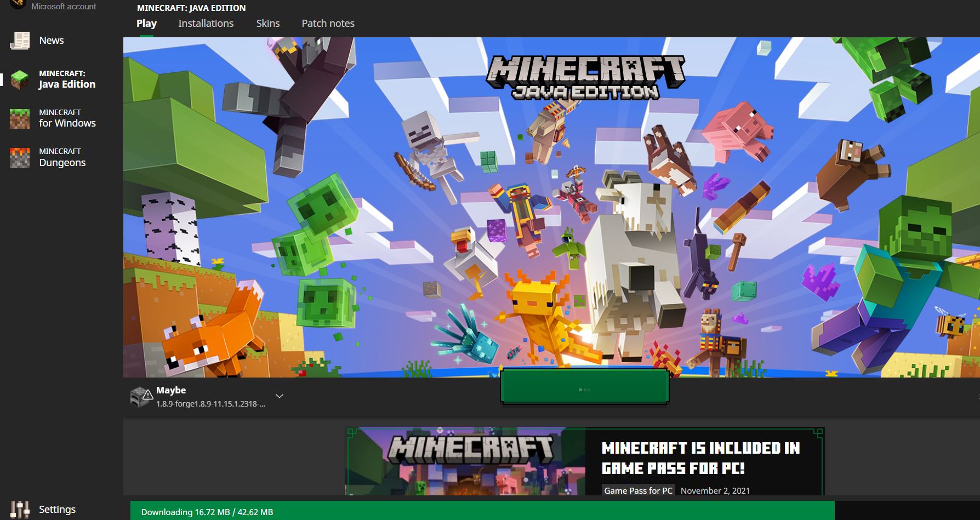Click the Microsoft account avatar icon
The width and height of the screenshot is (980, 520).
click(18, 4)
